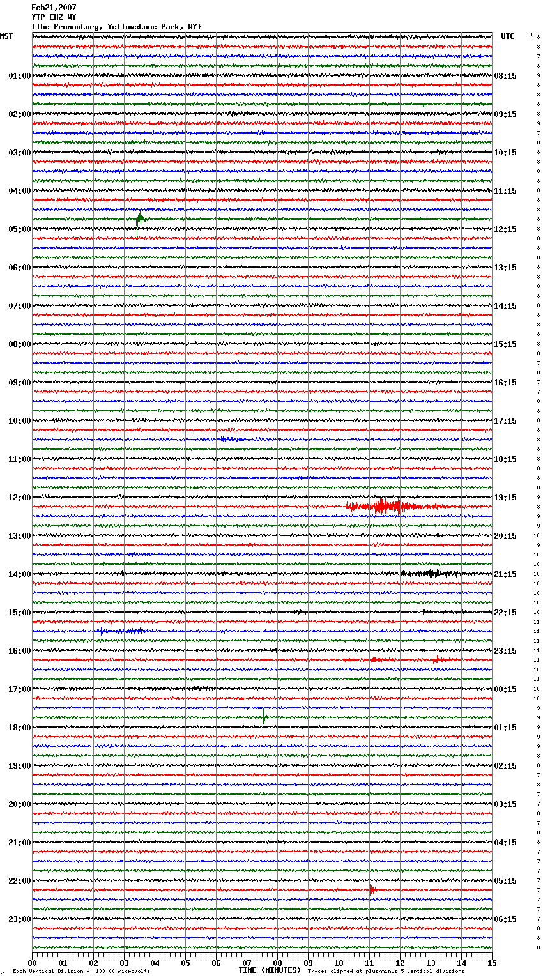
Task: Select the 07:00 MST time label
Action: coord(20,306)
